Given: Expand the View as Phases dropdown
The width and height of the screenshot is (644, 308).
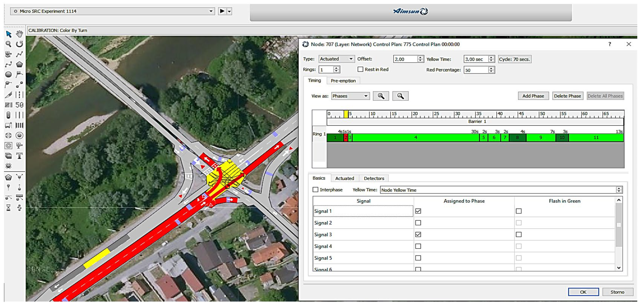Looking at the screenshot, I should click(x=350, y=96).
